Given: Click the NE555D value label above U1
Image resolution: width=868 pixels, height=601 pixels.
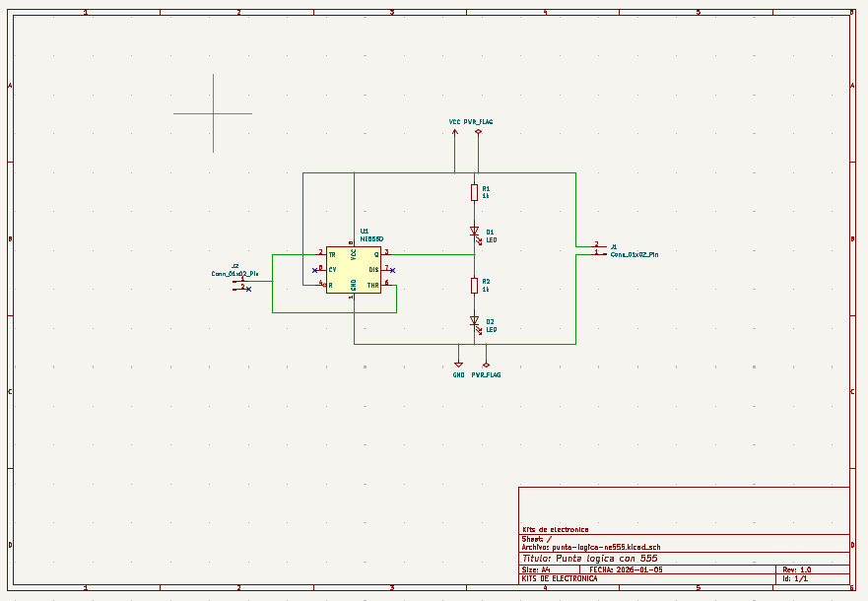Looking at the screenshot, I should click(x=371, y=238).
